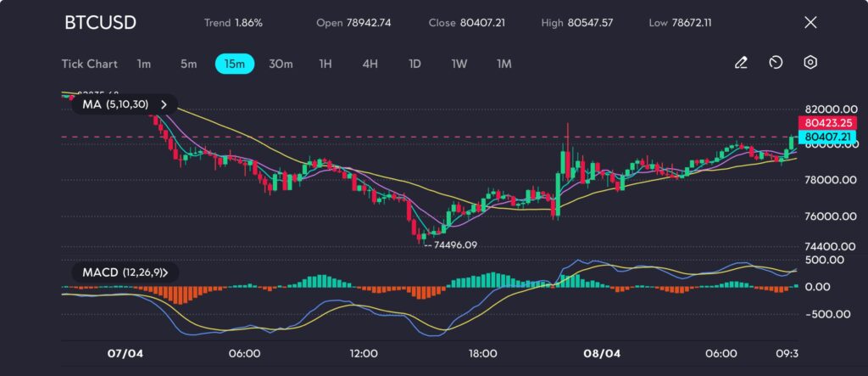Open the pencil drawing tool
Screen dimensions: 868x376
pyautogui.click(x=741, y=63)
